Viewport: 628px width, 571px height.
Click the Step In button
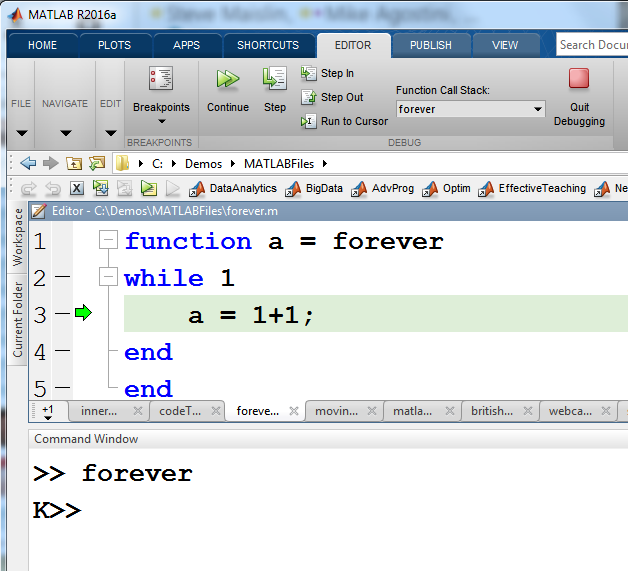[x=328, y=73]
